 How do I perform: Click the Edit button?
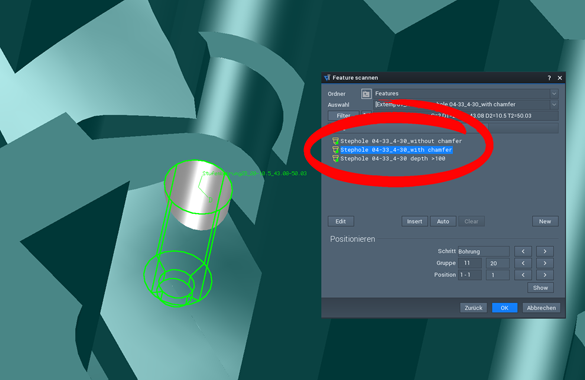pyautogui.click(x=341, y=222)
